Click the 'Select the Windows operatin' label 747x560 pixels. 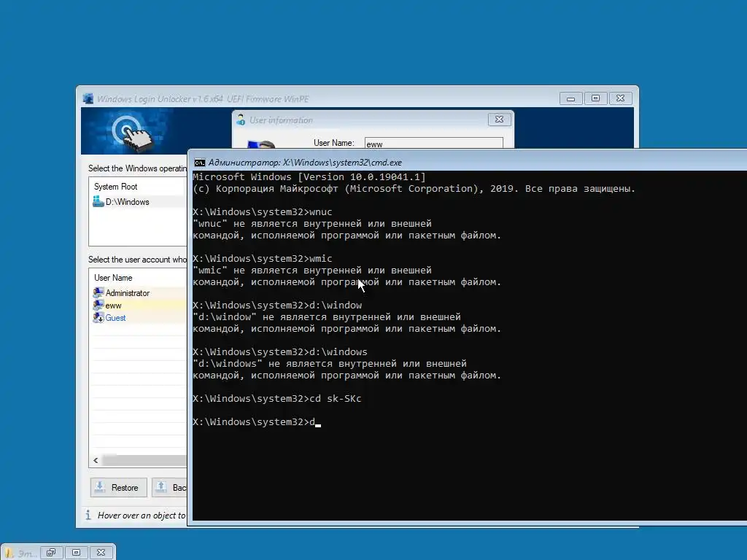[137, 168]
